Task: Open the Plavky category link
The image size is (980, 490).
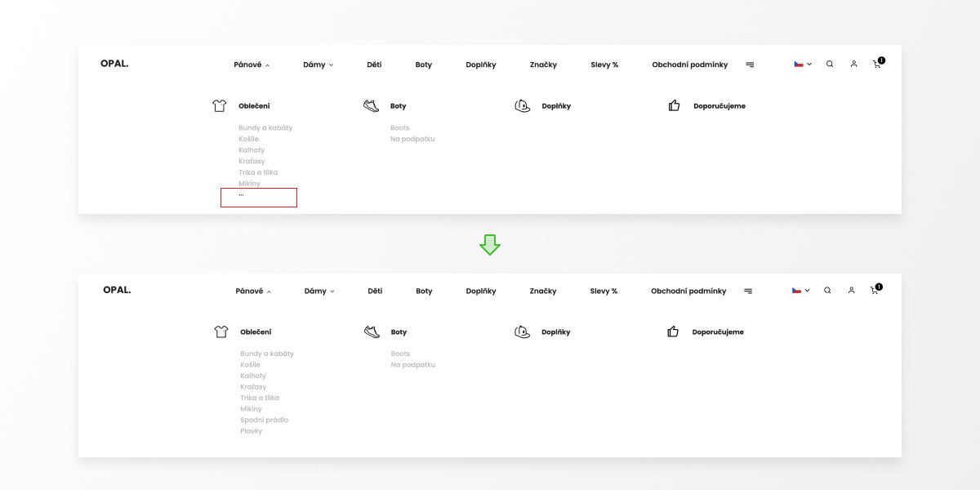Action: tap(252, 430)
